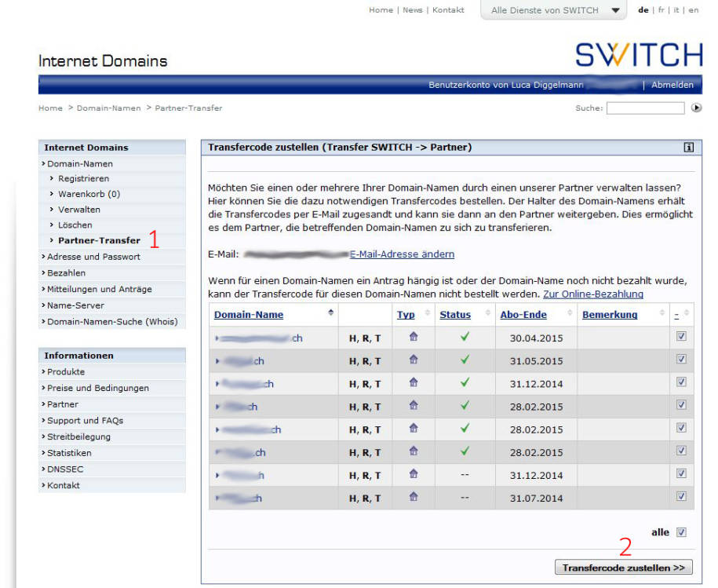Click into the Suche input field
This screenshot has height=588, width=718.
(x=645, y=108)
